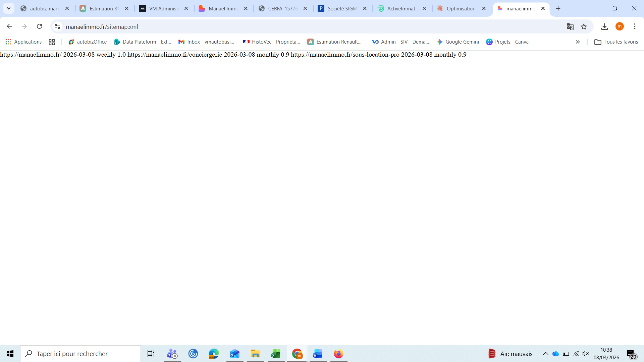Show more bookmarks with the chevron
Viewport: 644px width, 362px height.
578,42
